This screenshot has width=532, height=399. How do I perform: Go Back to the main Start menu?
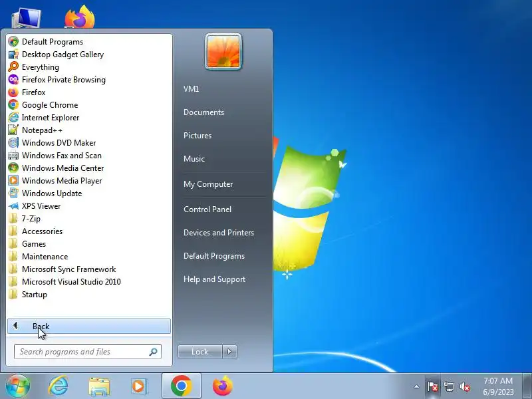[89, 326]
